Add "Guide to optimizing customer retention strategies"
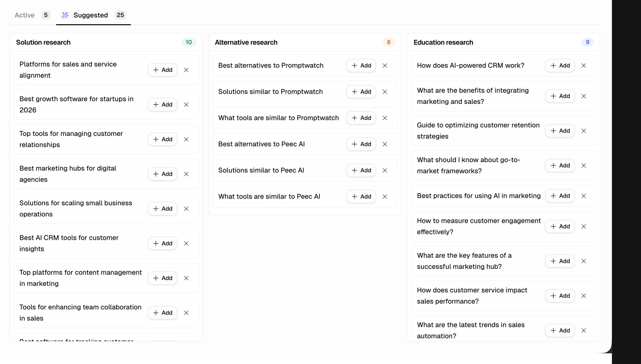The image size is (641, 364). pos(559,131)
